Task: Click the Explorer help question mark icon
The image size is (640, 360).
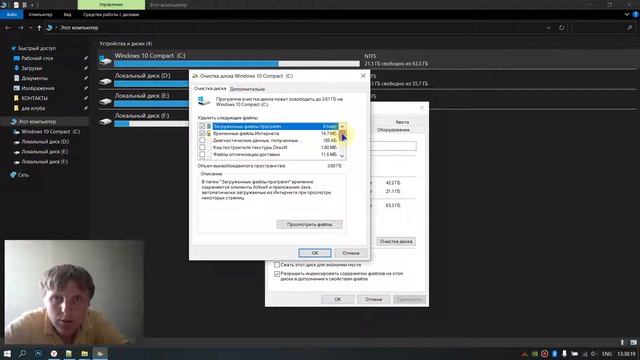Action: tap(636, 14)
